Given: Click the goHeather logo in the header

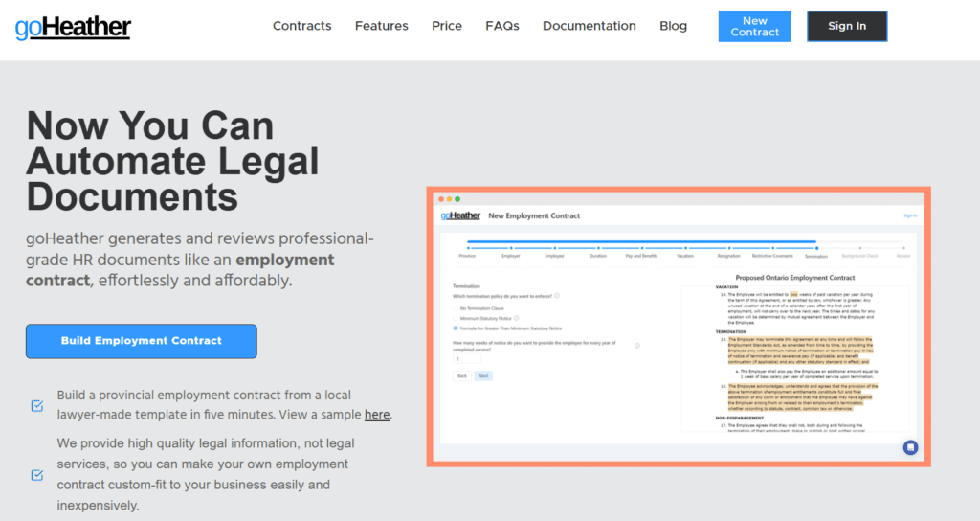Looking at the screenshot, I should click(x=73, y=27).
